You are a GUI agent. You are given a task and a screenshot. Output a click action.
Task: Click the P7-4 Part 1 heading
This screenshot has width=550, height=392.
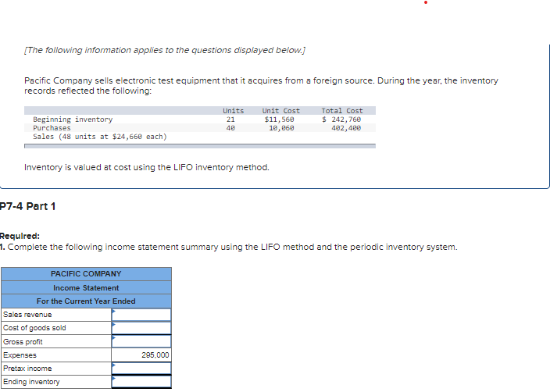[27, 206]
